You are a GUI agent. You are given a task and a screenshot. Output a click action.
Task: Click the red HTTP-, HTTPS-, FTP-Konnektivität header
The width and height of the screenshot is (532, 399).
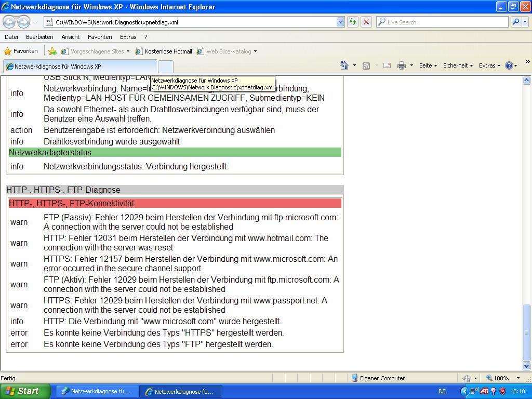coord(175,203)
